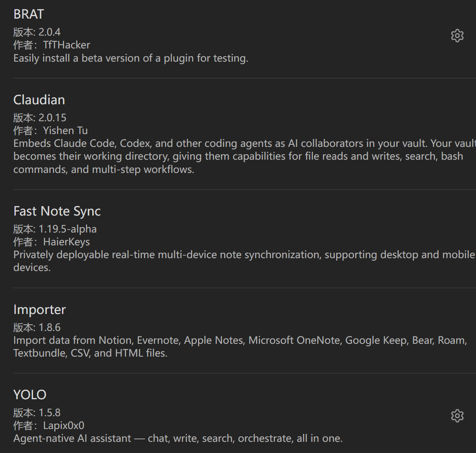Click Importer version 1.8.6 text

[x=37, y=327]
